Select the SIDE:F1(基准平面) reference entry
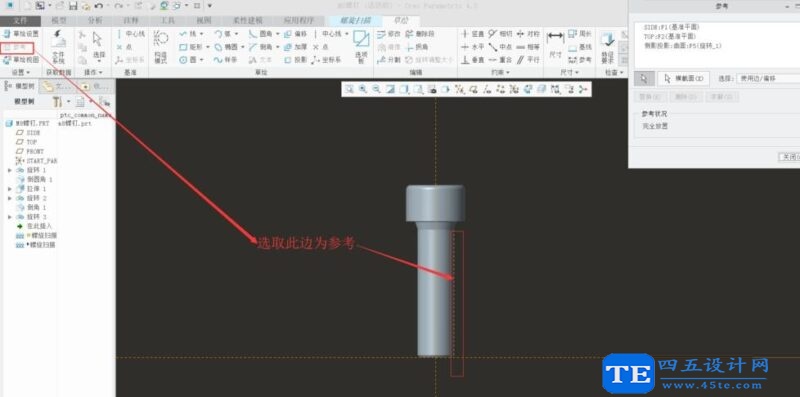This screenshot has height=397, width=800. [x=671, y=27]
